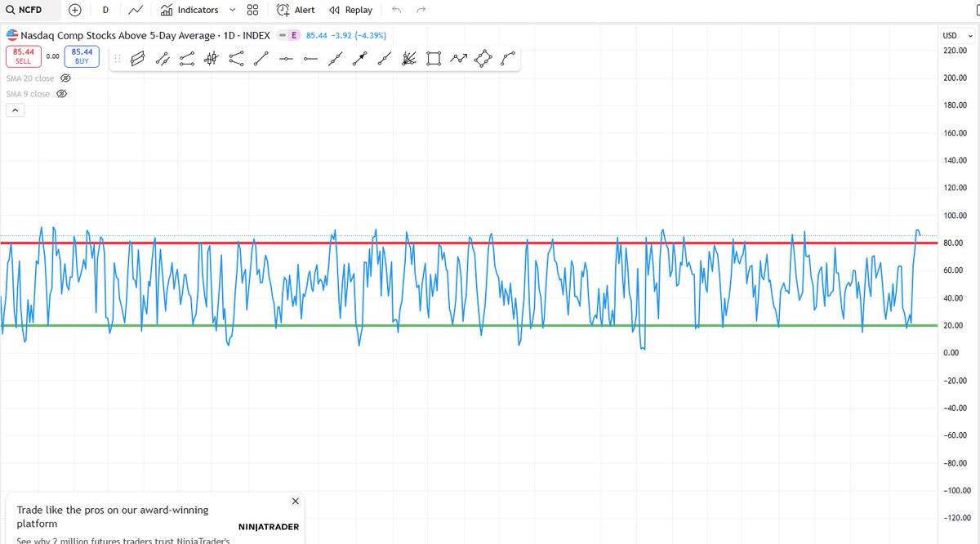Image resolution: width=980 pixels, height=544 pixels.
Task: Click the Nasdaq Comp Stocks symbol title
Action: click(145, 35)
